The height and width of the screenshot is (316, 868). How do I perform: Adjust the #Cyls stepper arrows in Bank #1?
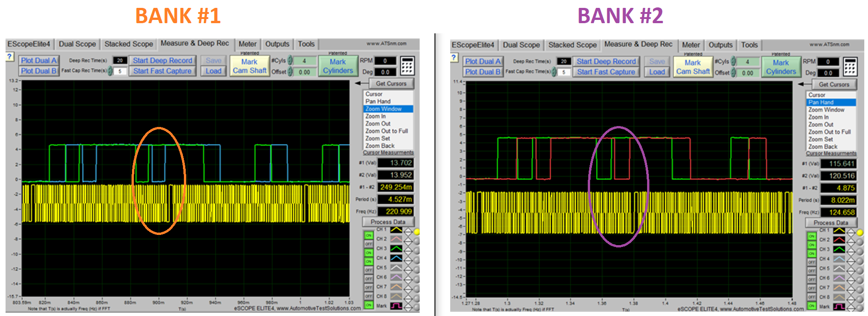290,61
